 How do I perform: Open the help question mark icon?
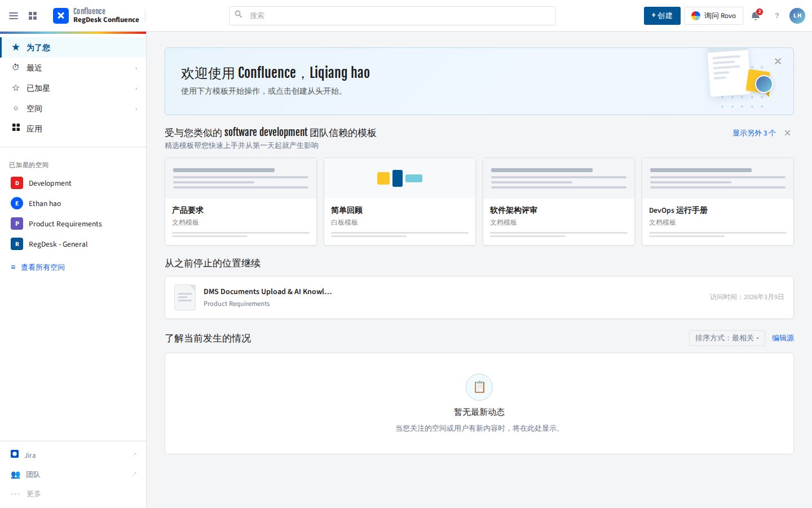[777, 16]
